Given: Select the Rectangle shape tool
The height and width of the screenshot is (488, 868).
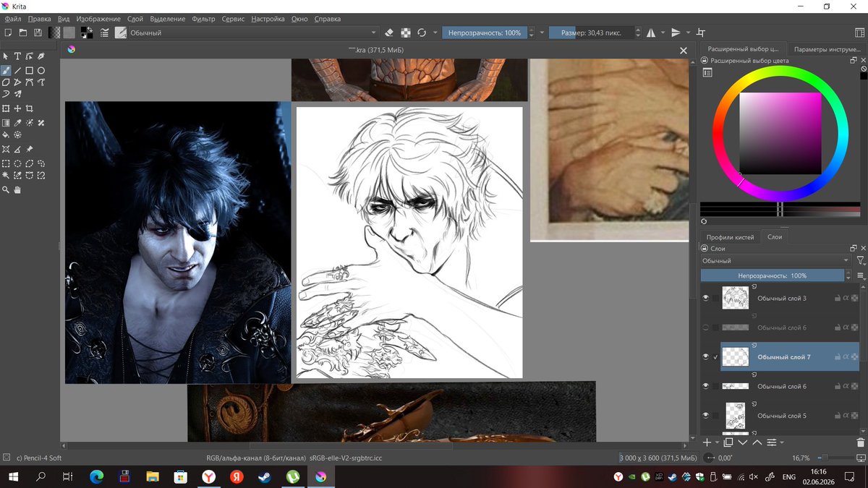Looking at the screenshot, I should click(x=30, y=71).
